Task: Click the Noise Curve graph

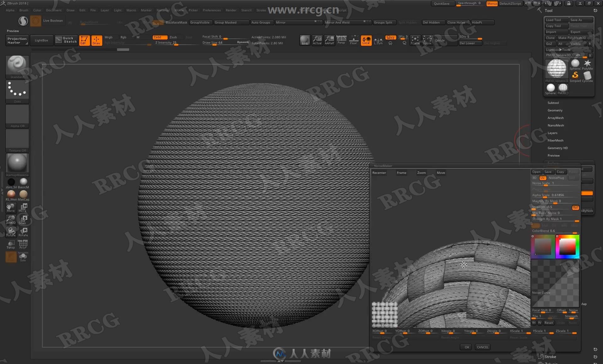Action: pos(555,283)
